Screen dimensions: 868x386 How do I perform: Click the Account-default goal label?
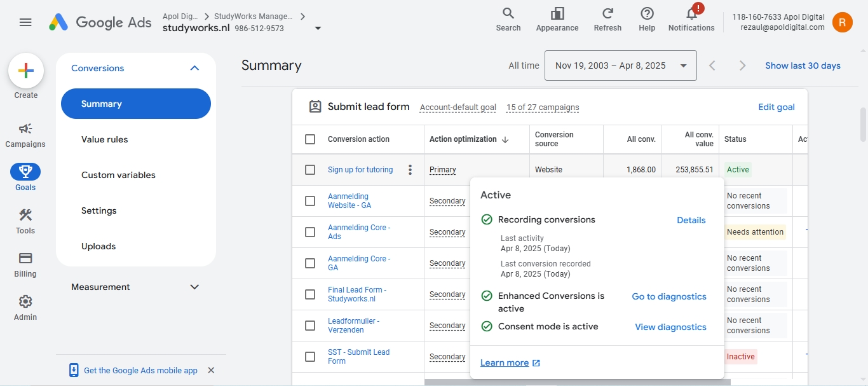pyautogui.click(x=458, y=107)
